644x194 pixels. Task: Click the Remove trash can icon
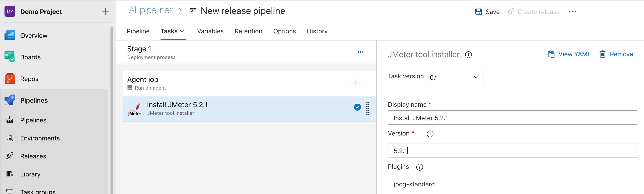click(602, 54)
